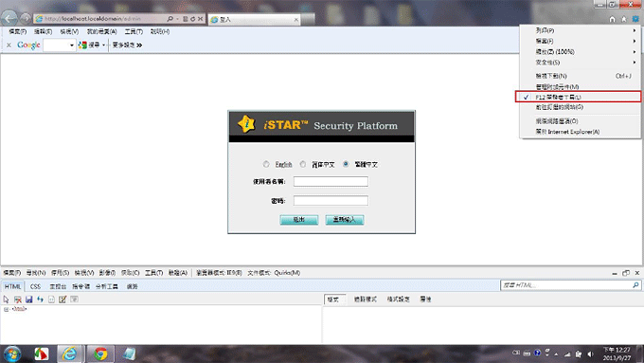Click the blue floppy Save icon in dev tools
This screenshot has height=363, width=644.
click(x=28, y=299)
